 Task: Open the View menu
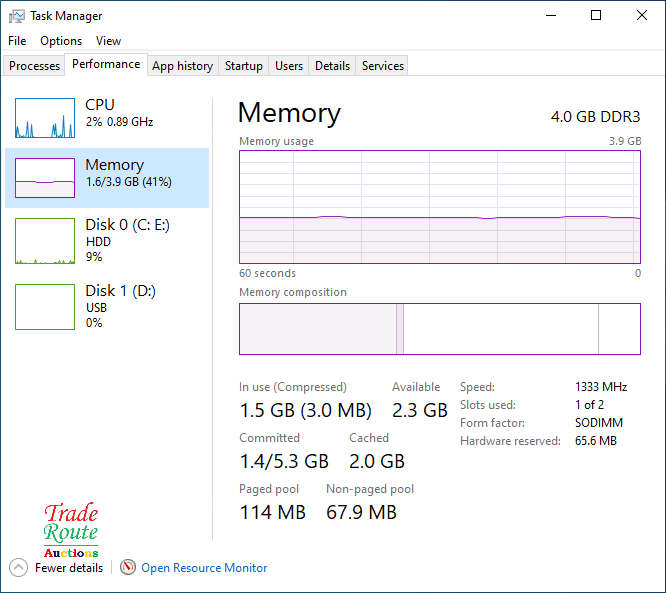[108, 41]
